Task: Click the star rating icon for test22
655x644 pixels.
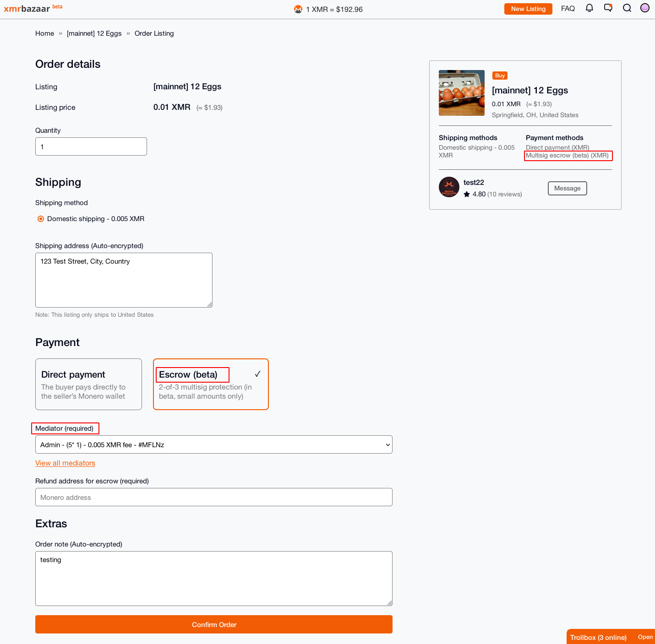Action: pos(467,194)
